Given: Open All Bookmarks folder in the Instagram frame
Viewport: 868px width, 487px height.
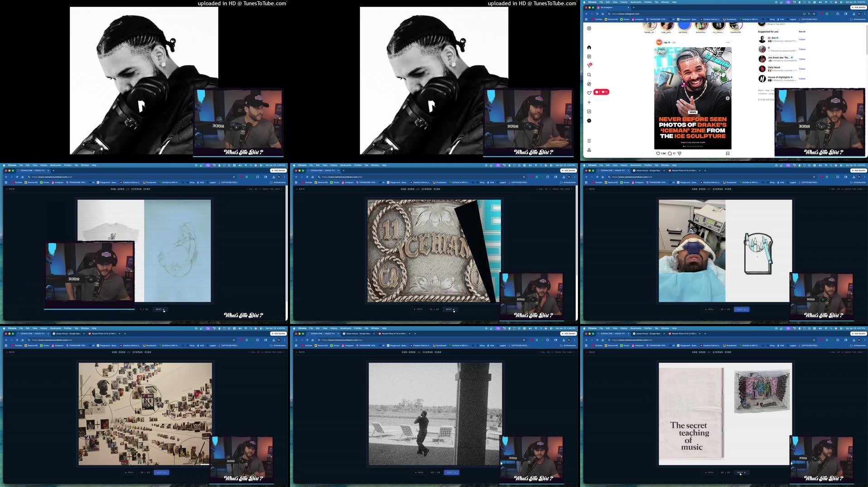Looking at the screenshot, I should coord(858,19).
